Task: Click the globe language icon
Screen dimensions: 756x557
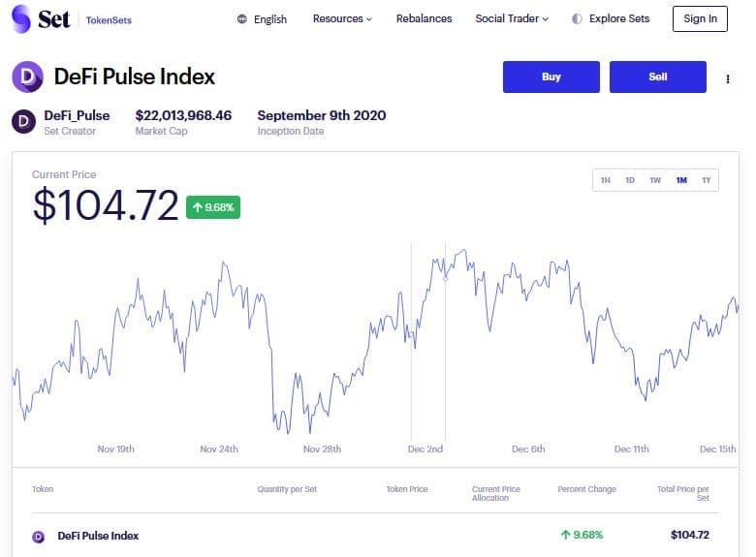Action: [x=241, y=18]
